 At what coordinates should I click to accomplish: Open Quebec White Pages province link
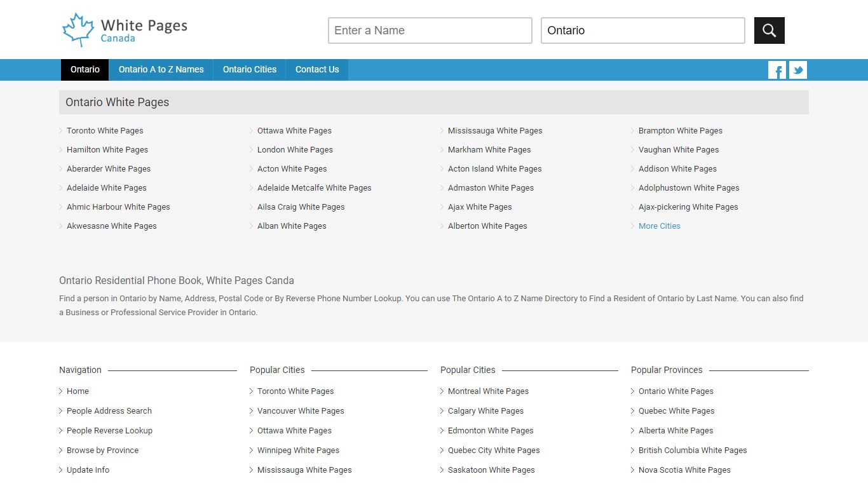(676, 411)
